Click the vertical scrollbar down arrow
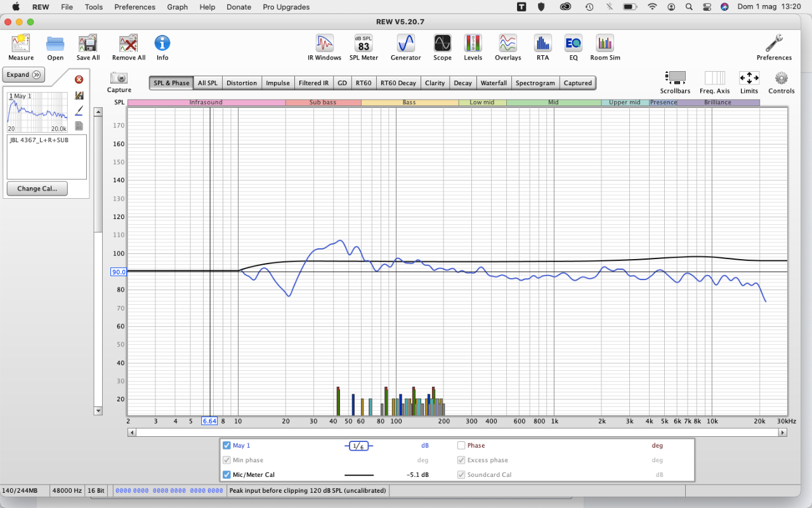812x508 pixels. [98, 411]
